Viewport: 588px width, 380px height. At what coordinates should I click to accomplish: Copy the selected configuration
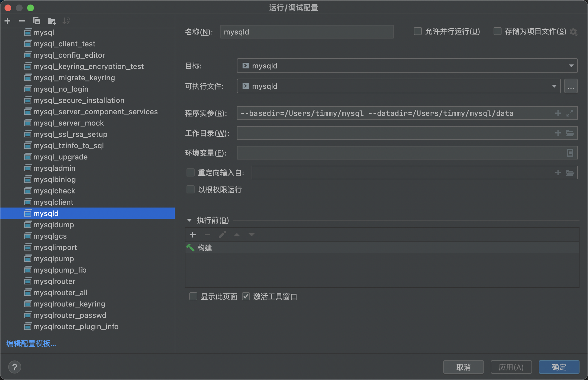pos(37,21)
